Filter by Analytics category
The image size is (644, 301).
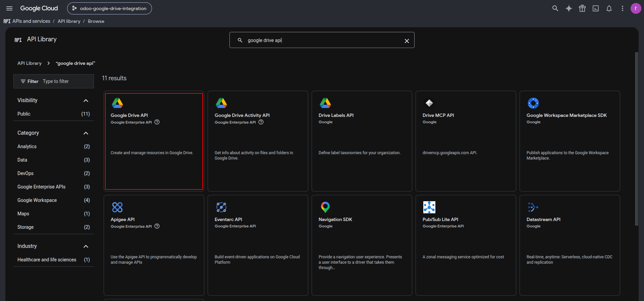tap(54, 146)
